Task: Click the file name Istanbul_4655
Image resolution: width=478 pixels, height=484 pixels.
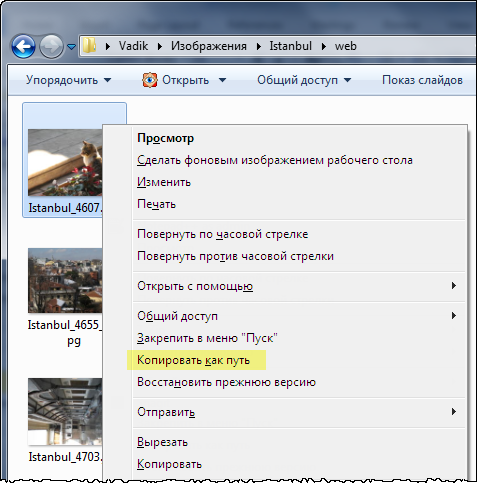Action: click(65, 333)
